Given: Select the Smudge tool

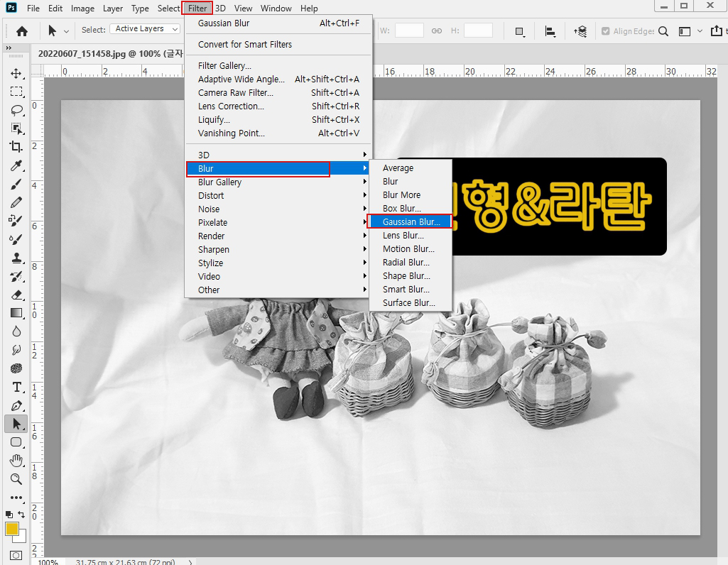Looking at the screenshot, I should (x=16, y=350).
